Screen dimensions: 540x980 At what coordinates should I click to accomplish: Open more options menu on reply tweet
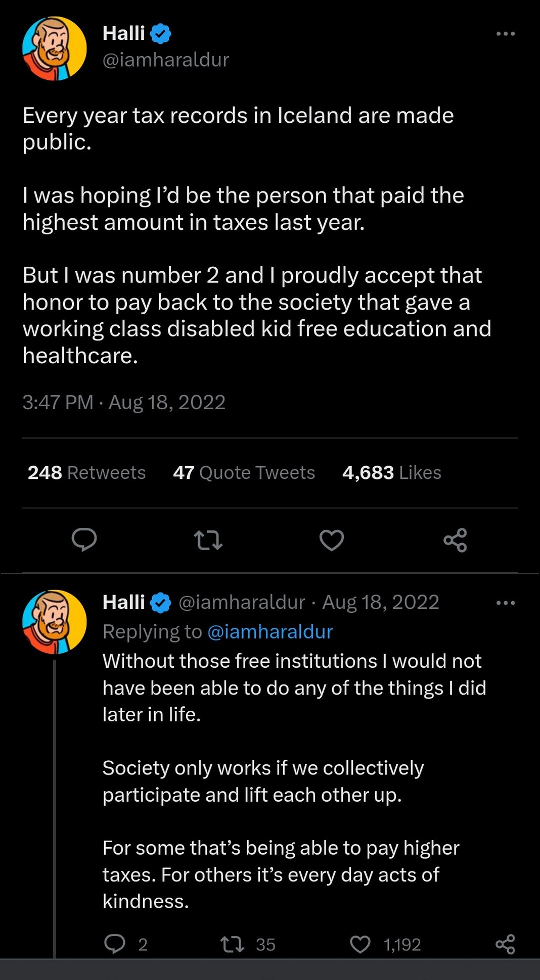click(505, 603)
